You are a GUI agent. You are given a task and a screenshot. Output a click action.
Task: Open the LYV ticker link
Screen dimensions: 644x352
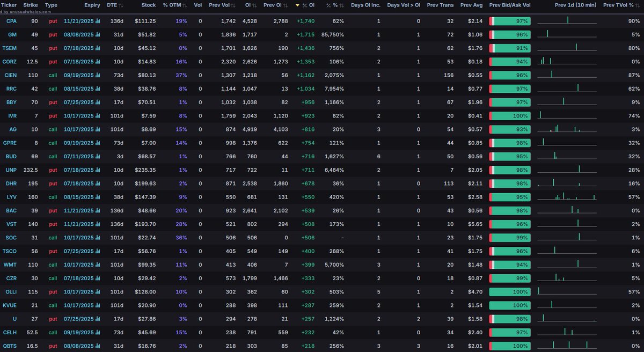pyautogui.click(x=11, y=197)
